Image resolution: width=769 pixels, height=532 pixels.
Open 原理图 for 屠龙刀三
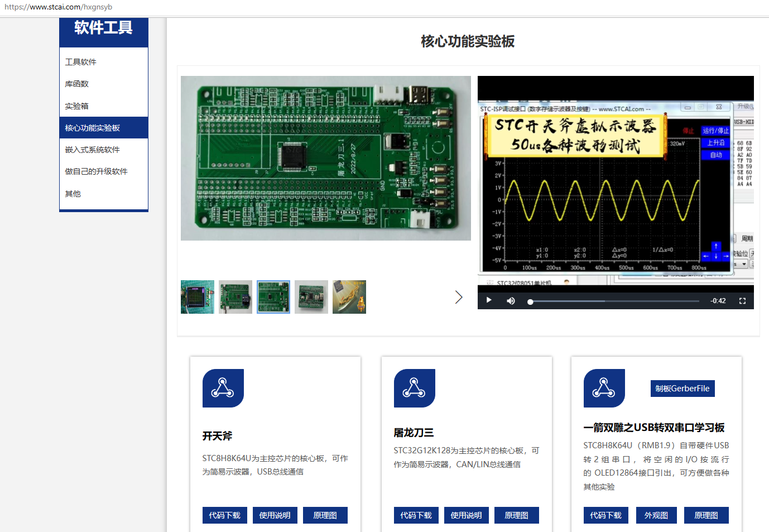[517, 515]
